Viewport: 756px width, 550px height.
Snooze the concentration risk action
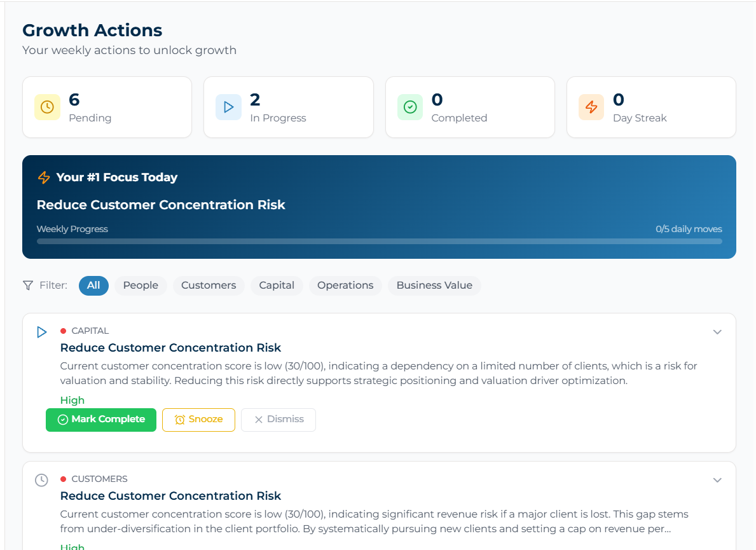198,420
